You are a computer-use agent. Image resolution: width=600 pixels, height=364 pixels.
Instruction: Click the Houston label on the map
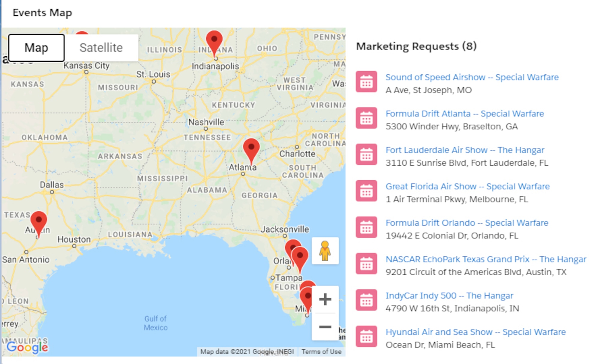[x=74, y=239]
